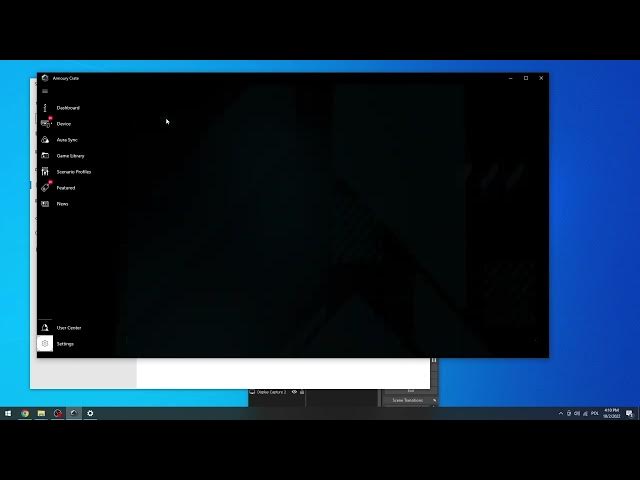
Task: Show hidden system tray icons chevron
Action: pos(560,413)
